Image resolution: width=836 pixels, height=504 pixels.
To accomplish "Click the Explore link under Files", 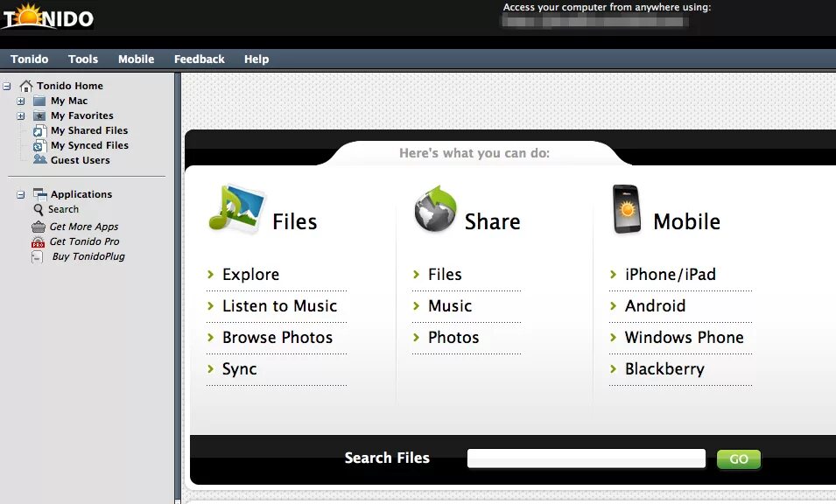I will coord(250,275).
